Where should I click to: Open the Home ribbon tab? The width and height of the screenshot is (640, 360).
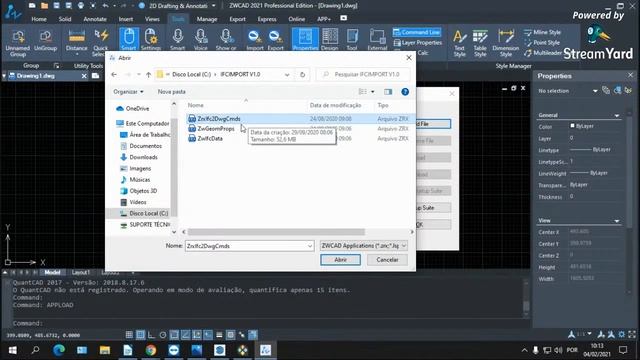39,19
